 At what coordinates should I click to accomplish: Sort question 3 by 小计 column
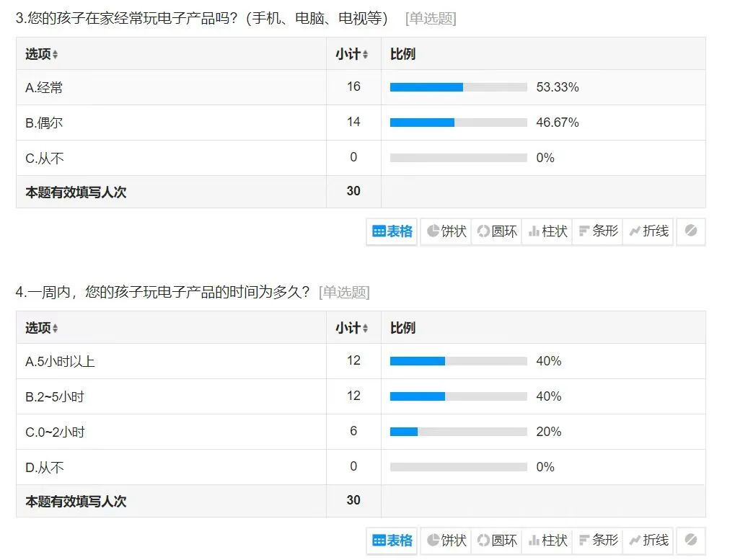[351, 54]
